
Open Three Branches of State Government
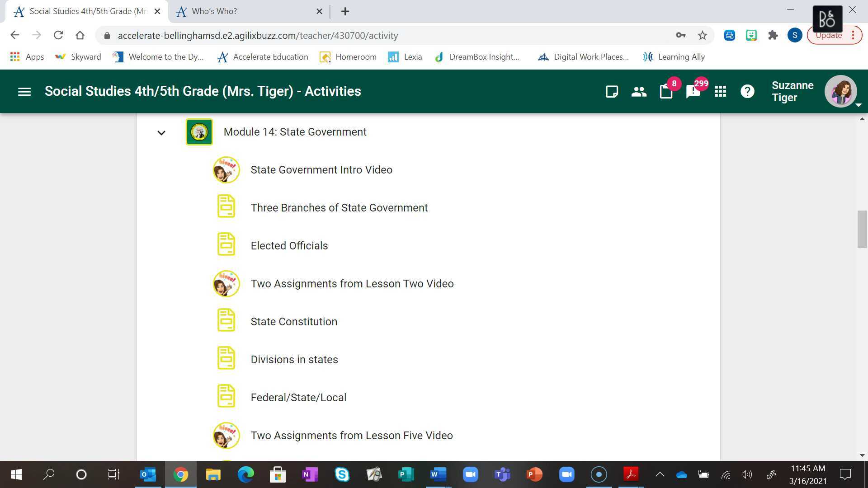click(x=339, y=208)
